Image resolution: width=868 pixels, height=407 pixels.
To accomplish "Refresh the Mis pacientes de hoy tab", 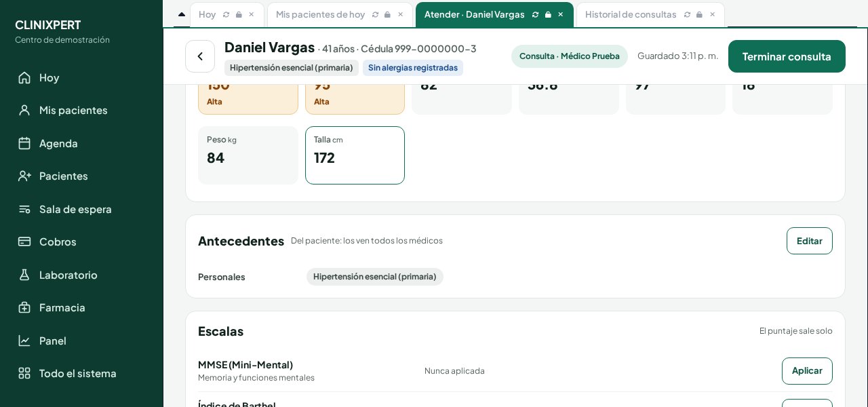I will (375, 14).
